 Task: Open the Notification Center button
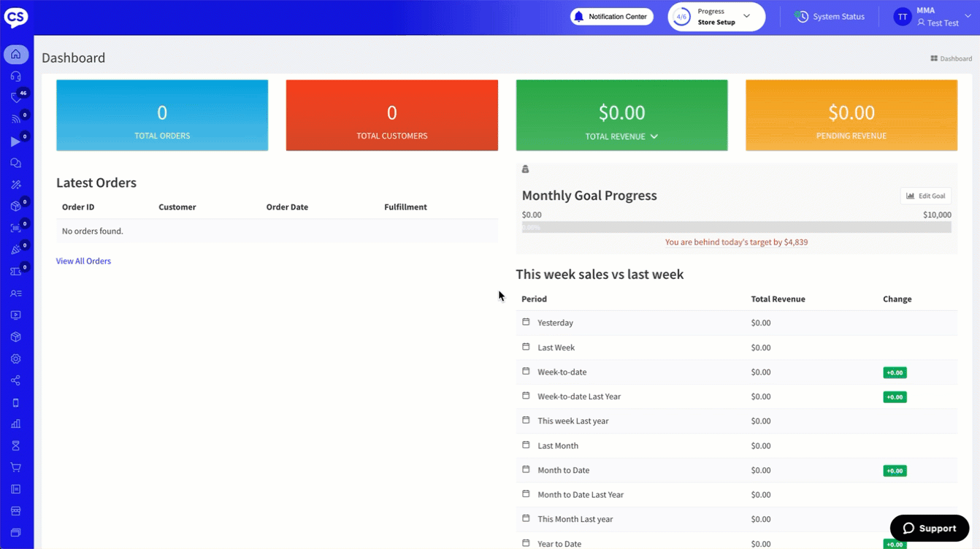[611, 17]
